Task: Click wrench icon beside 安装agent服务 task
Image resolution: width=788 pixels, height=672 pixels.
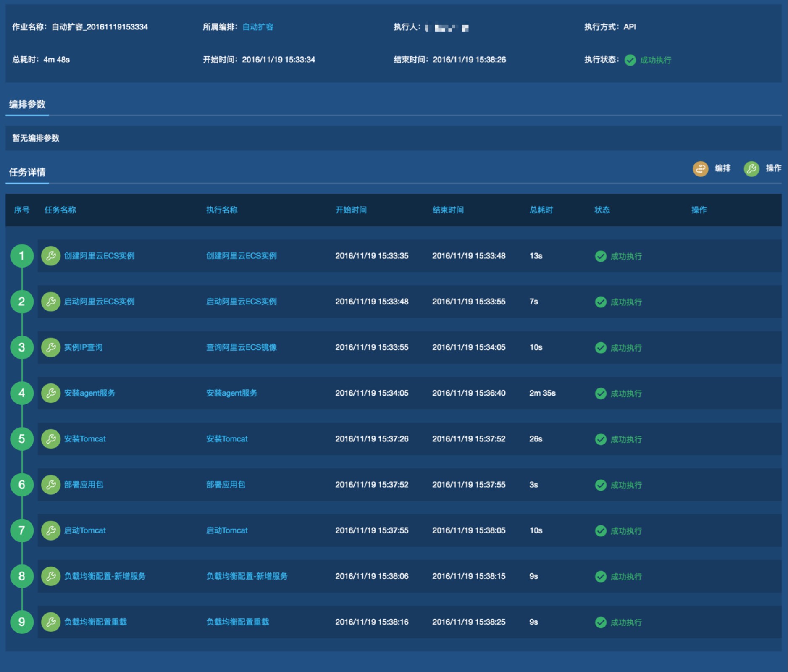Action: point(51,393)
